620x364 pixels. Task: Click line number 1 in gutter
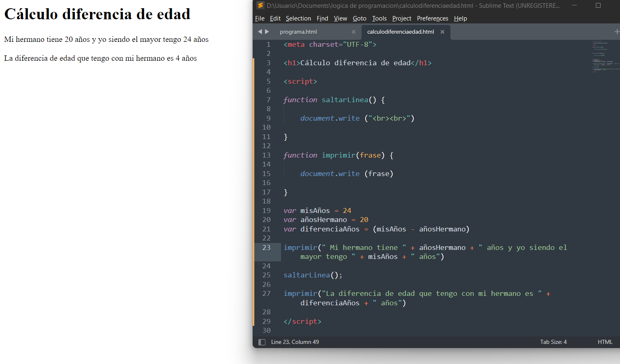coord(268,44)
